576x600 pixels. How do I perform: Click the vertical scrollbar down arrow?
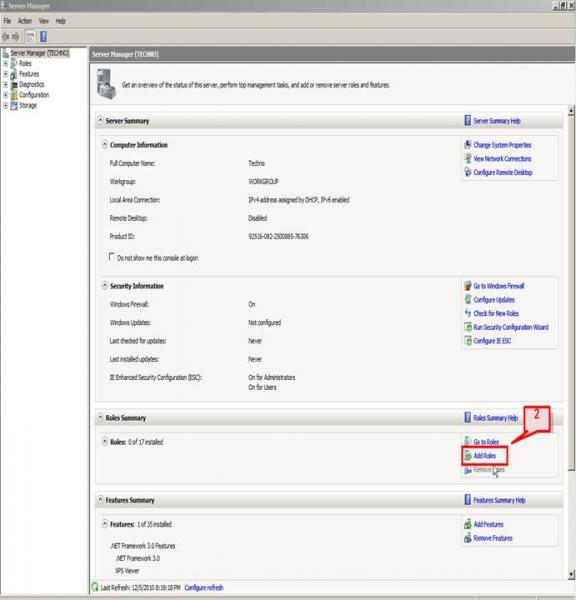pyautogui.click(x=571, y=574)
